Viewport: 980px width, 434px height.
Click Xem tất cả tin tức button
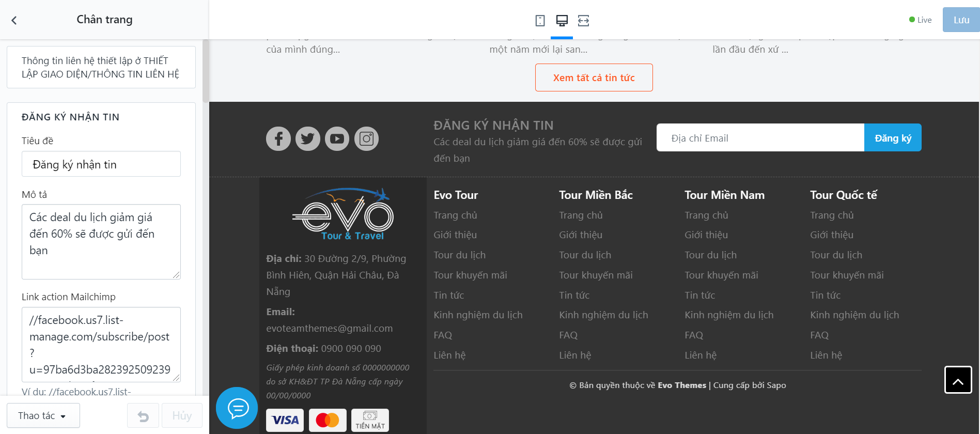click(x=594, y=78)
